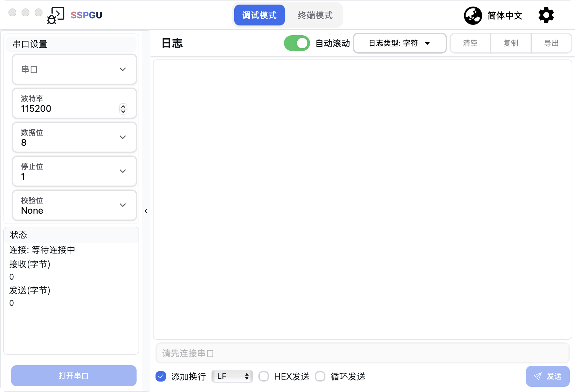Enable the loop send checkbox
The image size is (575, 392).
coord(320,376)
